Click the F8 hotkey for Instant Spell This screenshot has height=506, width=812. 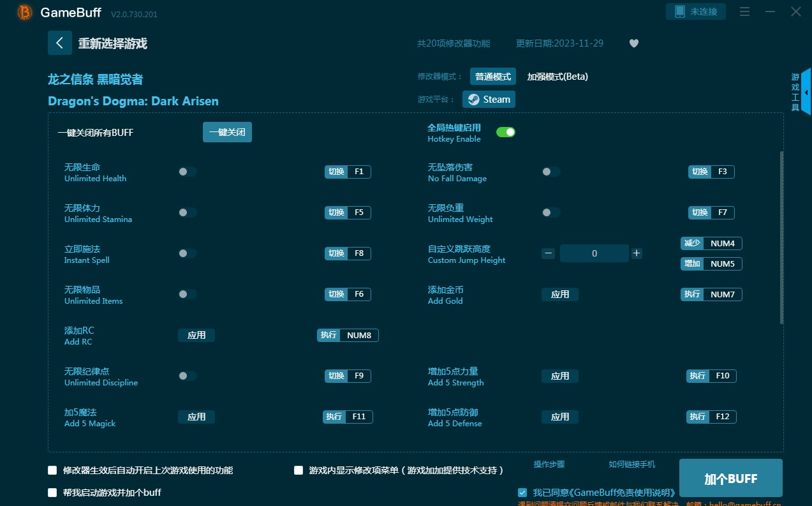[348, 253]
